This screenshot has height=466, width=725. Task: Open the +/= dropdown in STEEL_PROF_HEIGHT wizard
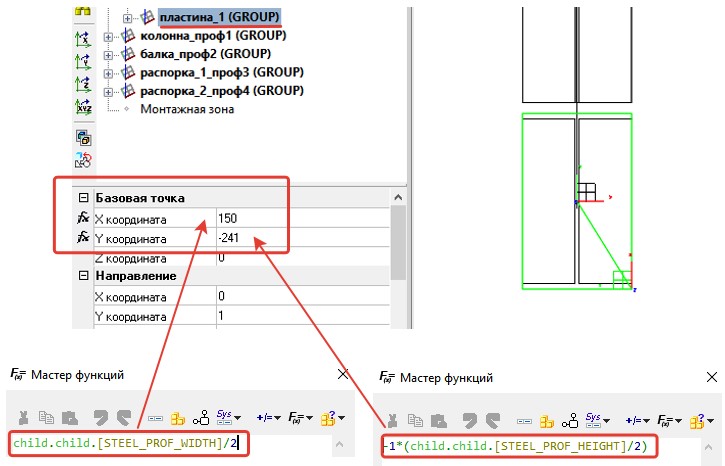(x=638, y=419)
